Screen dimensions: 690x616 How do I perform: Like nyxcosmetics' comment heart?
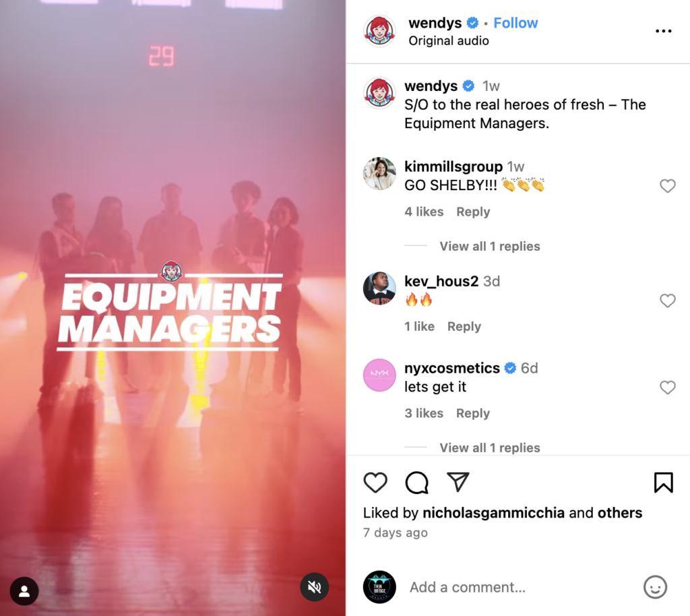(x=668, y=388)
